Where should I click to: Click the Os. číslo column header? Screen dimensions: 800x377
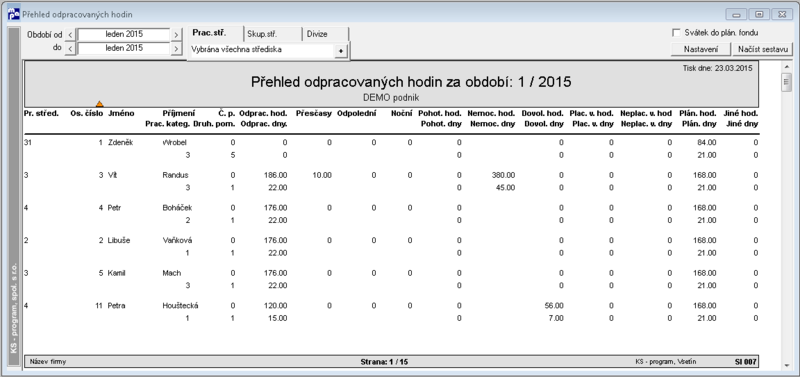(x=87, y=113)
